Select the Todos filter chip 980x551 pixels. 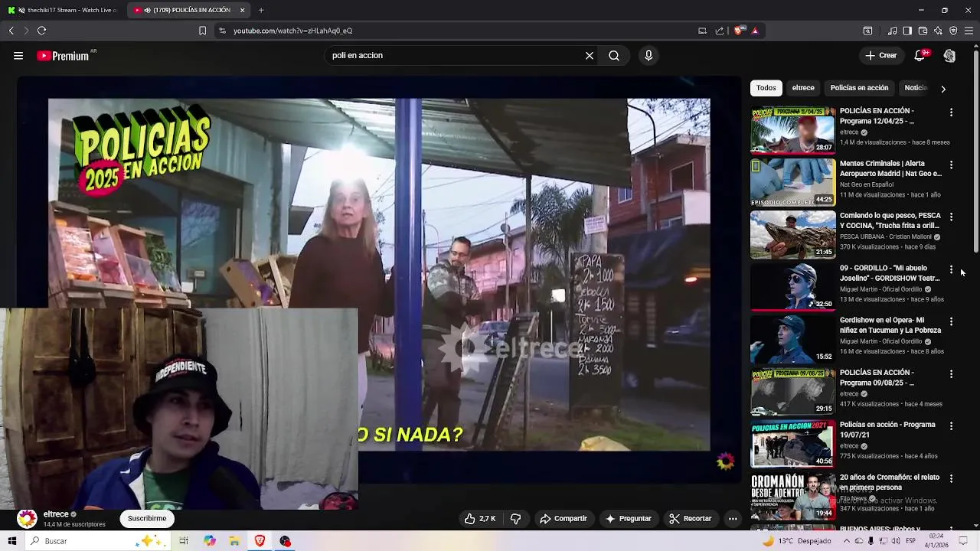pyautogui.click(x=766, y=88)
